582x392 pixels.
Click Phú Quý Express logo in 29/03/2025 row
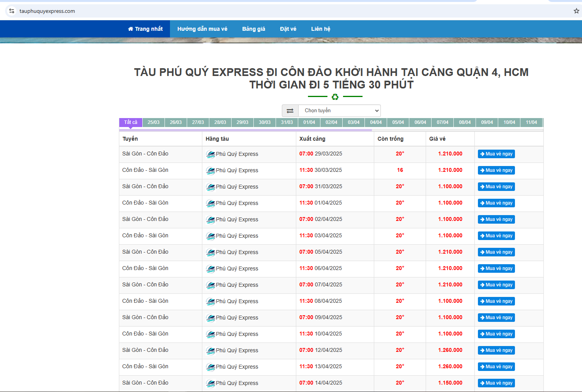pos(211,154)
